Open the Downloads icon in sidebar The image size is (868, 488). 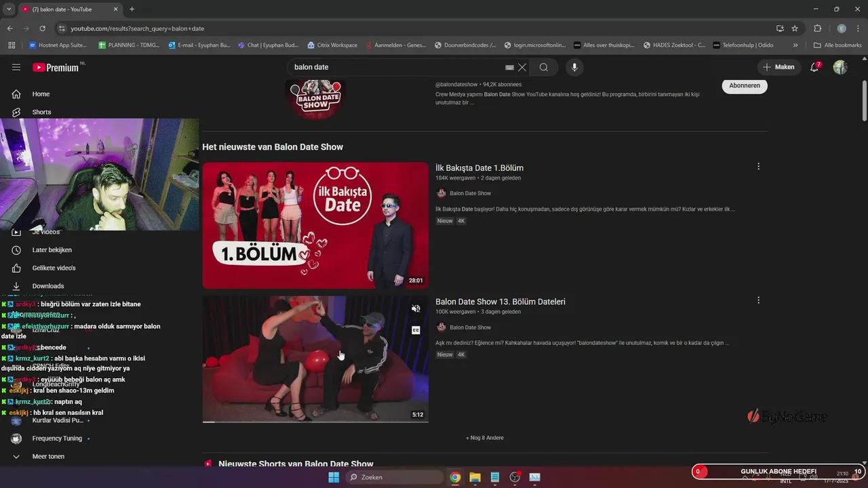click(16, 286)
